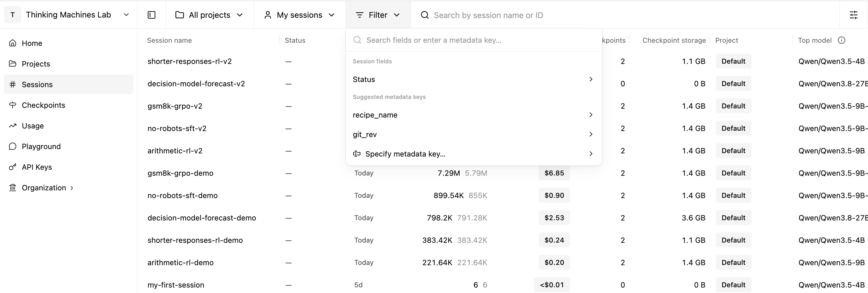Expand the Status filter submenu

[x=473, y=79]
